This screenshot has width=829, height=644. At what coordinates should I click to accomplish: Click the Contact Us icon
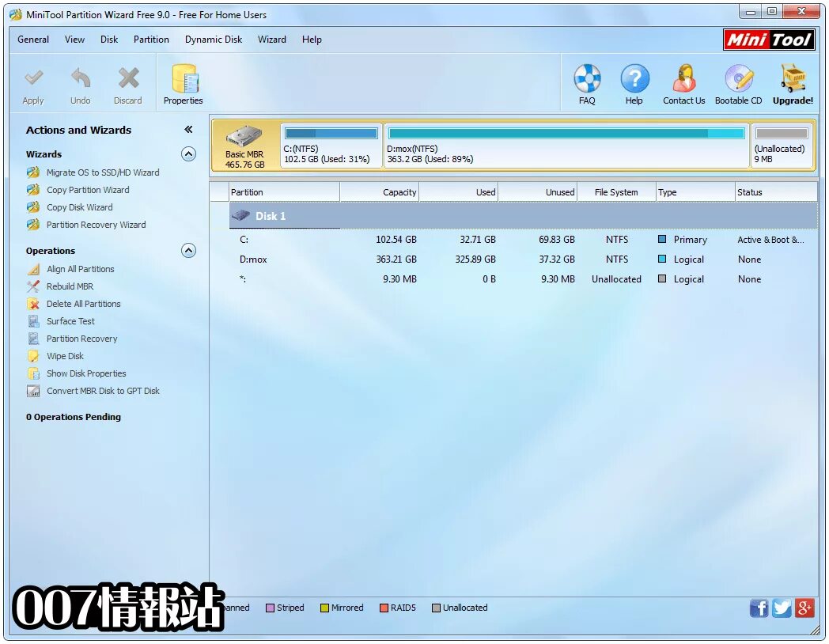pyautogui.click(x=683, y=78)
